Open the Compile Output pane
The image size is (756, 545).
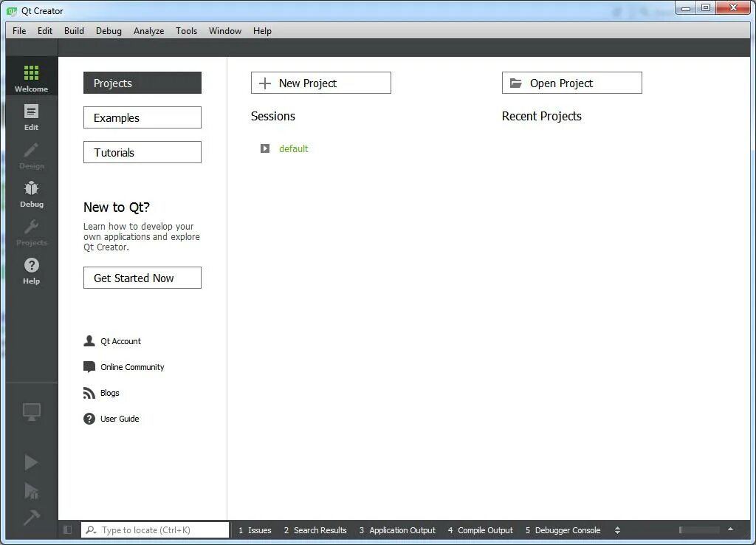pyautogui.click(x=481, y=530)
